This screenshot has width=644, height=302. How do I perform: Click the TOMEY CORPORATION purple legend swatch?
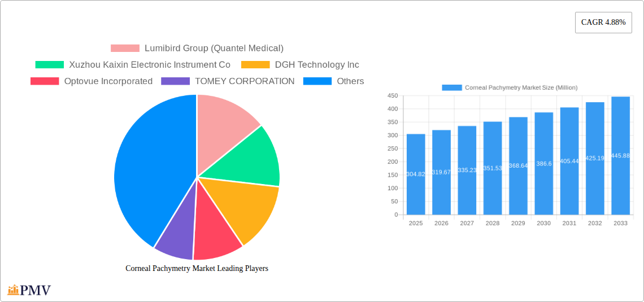tap(175, 81)
